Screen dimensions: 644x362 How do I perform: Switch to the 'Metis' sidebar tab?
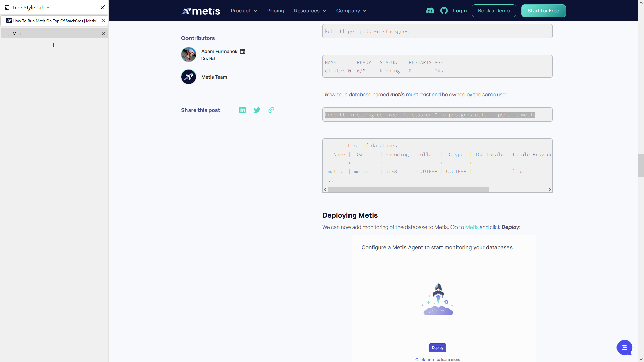(54, 33)
